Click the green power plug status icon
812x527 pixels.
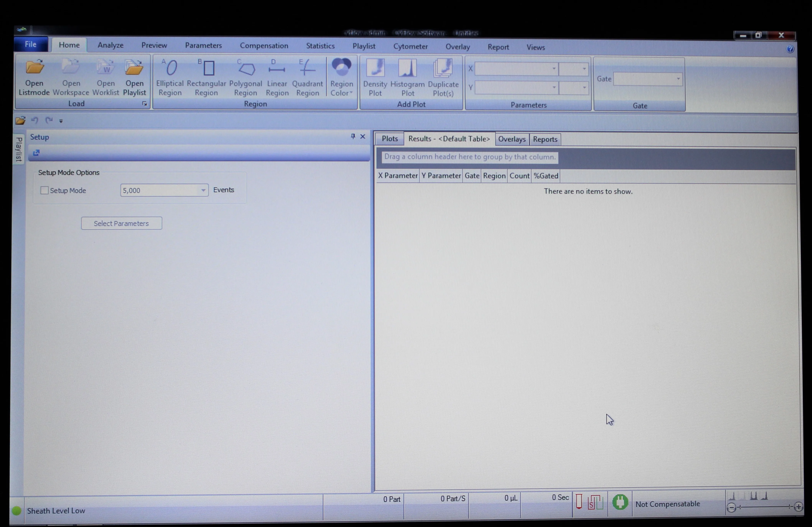coord(620,502)
